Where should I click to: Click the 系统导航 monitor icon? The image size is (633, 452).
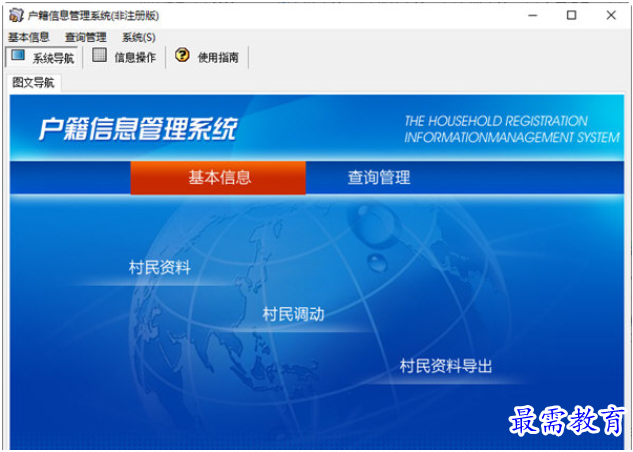tap(18, 54)
